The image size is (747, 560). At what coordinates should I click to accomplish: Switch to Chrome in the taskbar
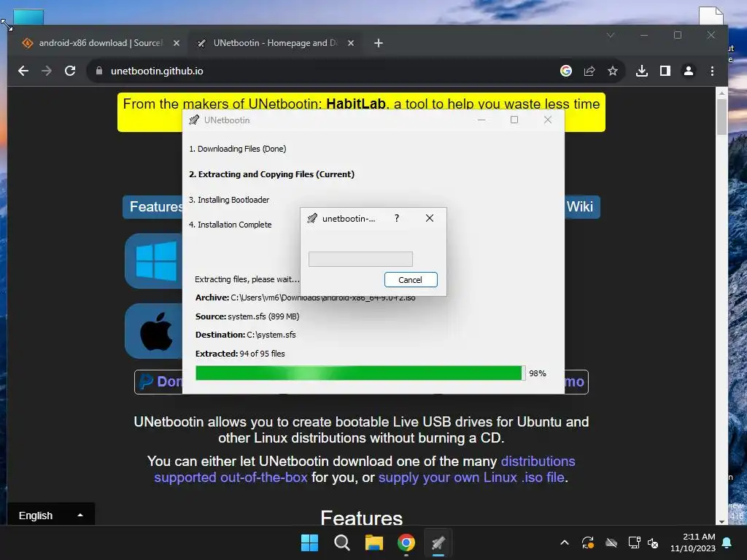tap(406, 542)
